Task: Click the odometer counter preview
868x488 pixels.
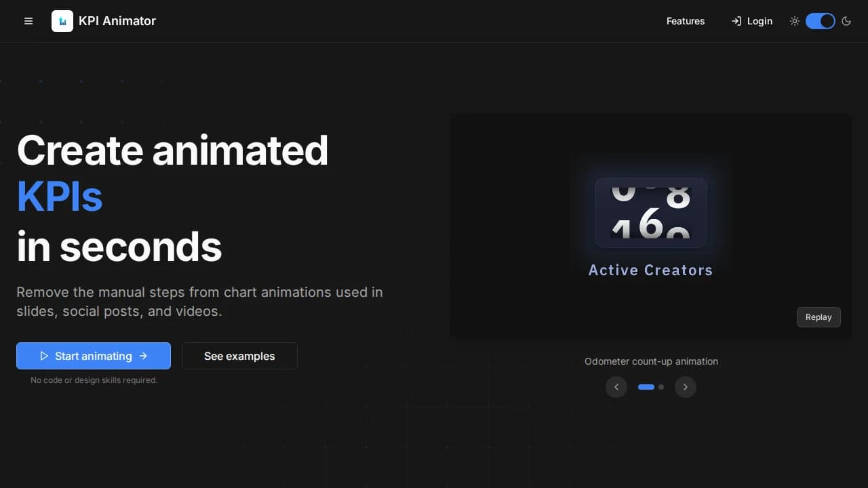Action: (650, 212)
